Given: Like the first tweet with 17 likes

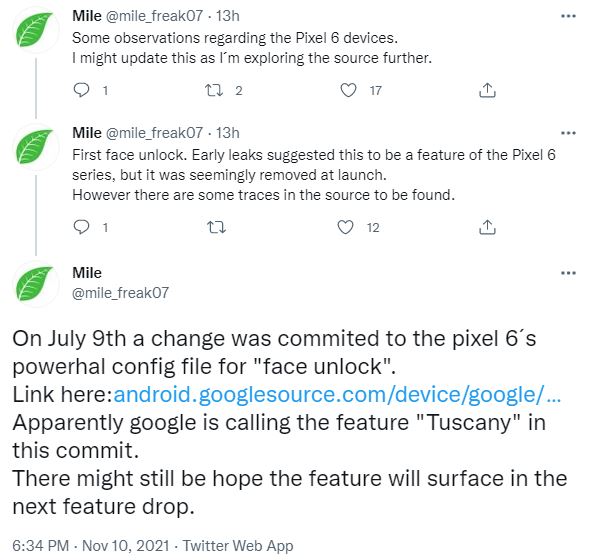Looking at the screenshot, I should coord(348,90).
